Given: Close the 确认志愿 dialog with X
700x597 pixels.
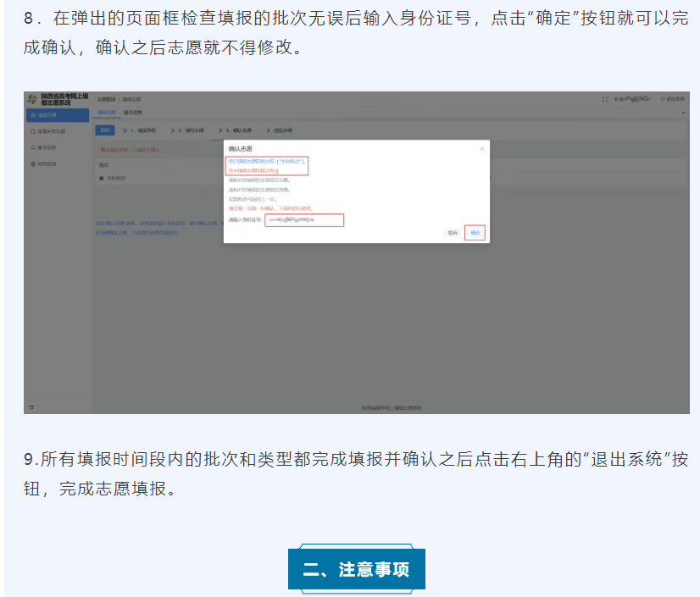Looking at the screenshot, I should 482,148.
